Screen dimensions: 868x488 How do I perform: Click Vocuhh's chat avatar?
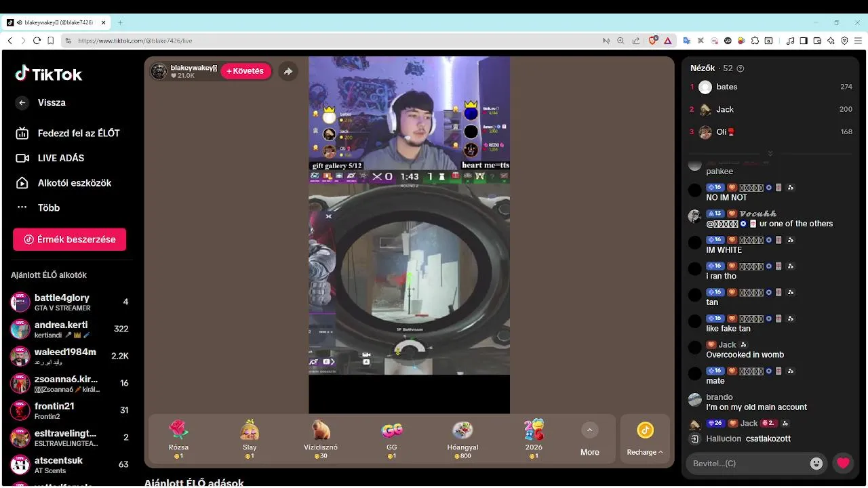694,216
